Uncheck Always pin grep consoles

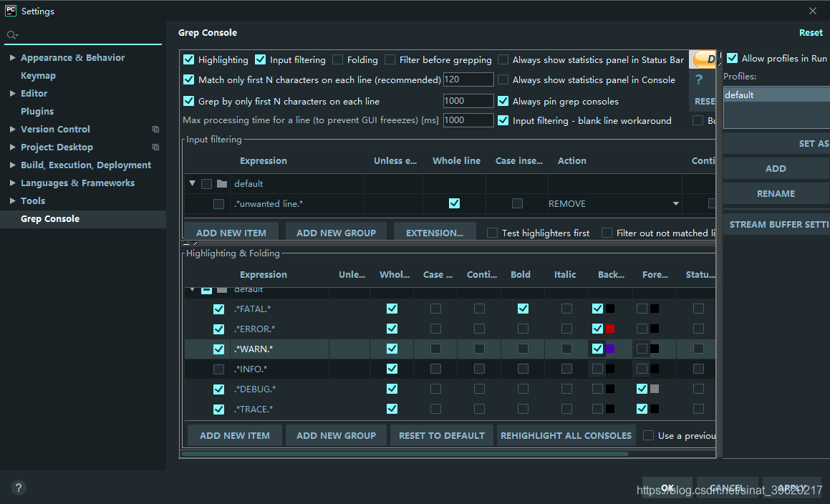point(503,101)
